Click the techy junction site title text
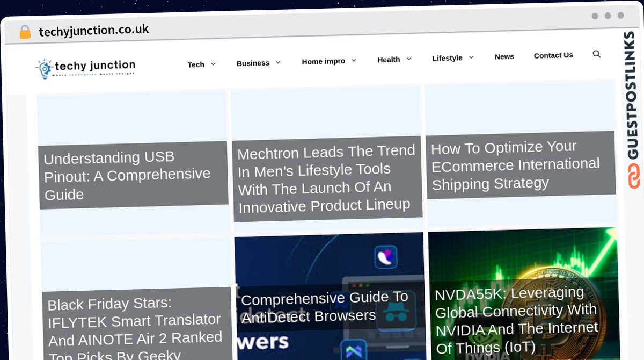 coord(94,67)
